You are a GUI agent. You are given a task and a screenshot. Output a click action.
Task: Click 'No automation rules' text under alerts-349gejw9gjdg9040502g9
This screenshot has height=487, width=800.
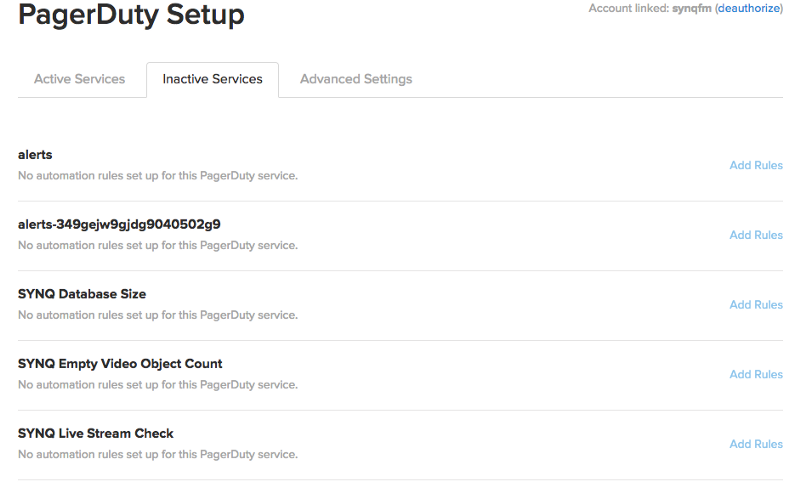[x=158, y=245]
